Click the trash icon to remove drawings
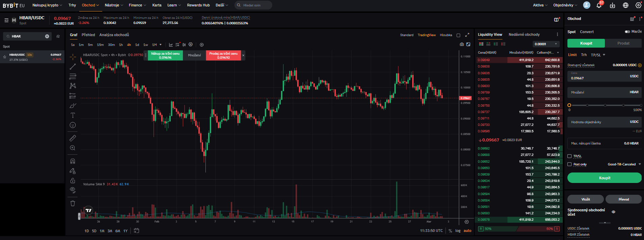The width and height of the screenshot is (644, 240). coord(73,203)
